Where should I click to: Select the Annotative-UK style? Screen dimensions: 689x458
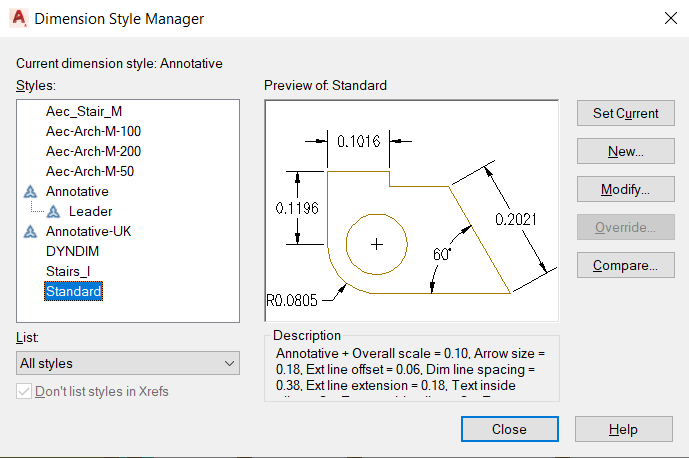click(88, 231)
